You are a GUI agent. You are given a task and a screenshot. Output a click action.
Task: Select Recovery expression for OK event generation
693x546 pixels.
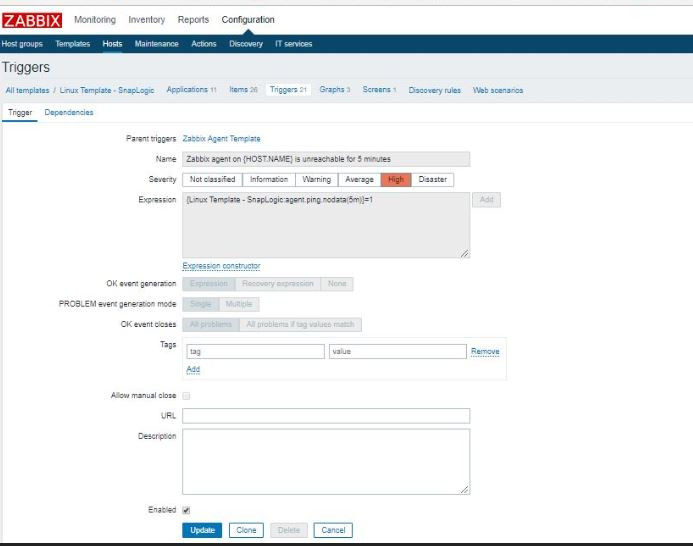pos(278,284)
